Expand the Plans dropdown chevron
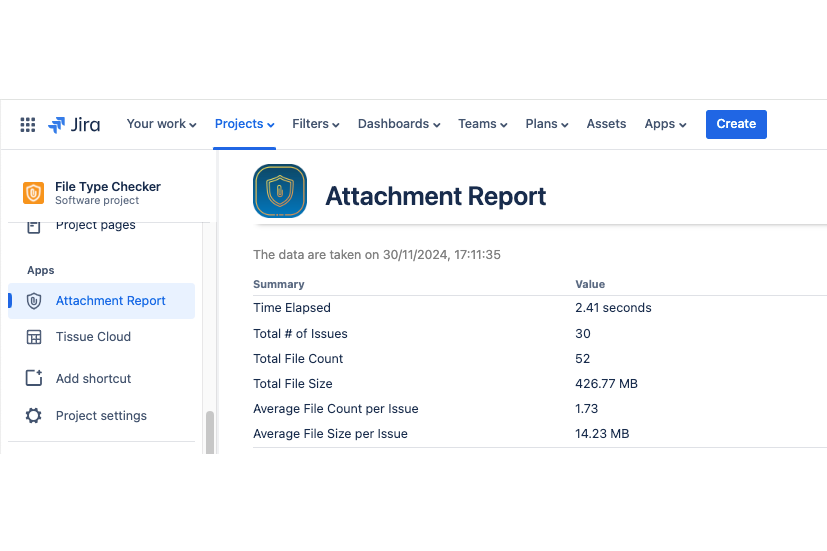The image size is (827, 551). [x=564, y=125]
